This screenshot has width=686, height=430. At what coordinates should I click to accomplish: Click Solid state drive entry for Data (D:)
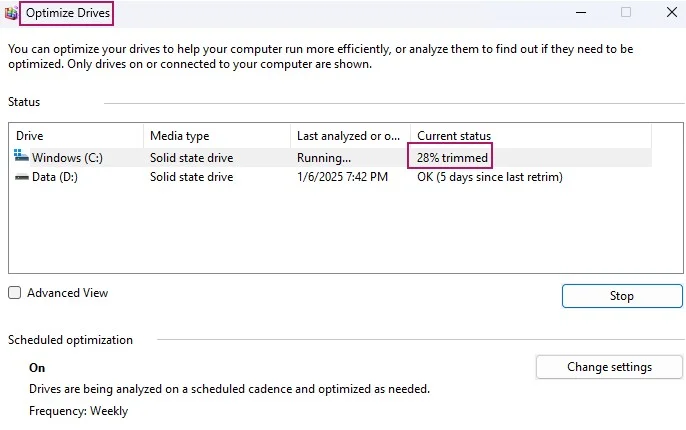[191, 177]
